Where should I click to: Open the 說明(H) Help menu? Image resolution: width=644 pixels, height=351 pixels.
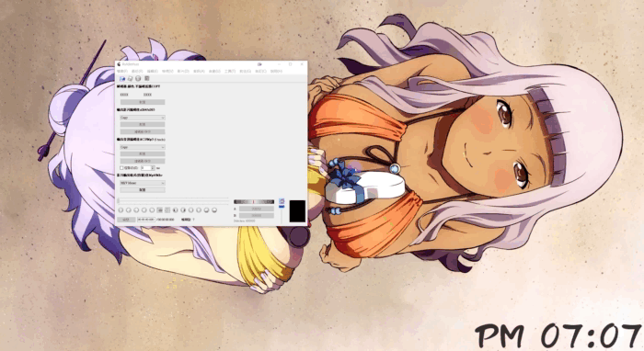[276, 72]
